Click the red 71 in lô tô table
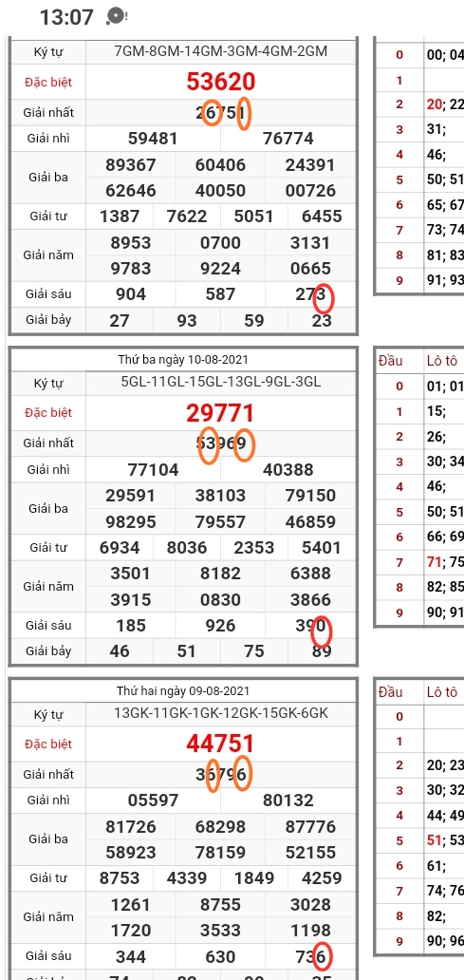The width and height of the screenshot is (464, 980). coord(434,562)
